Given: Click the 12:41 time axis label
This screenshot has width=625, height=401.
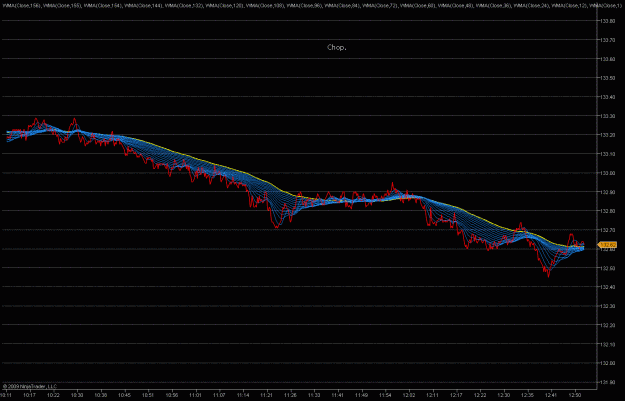Looking at the screenshot, I should pos(551,395).
